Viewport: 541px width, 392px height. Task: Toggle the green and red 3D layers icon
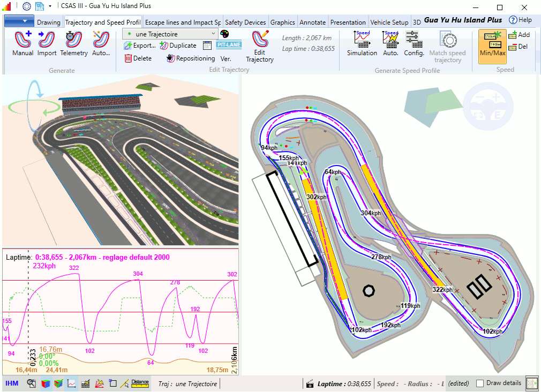pyautogui.click(x=58, y=383)
